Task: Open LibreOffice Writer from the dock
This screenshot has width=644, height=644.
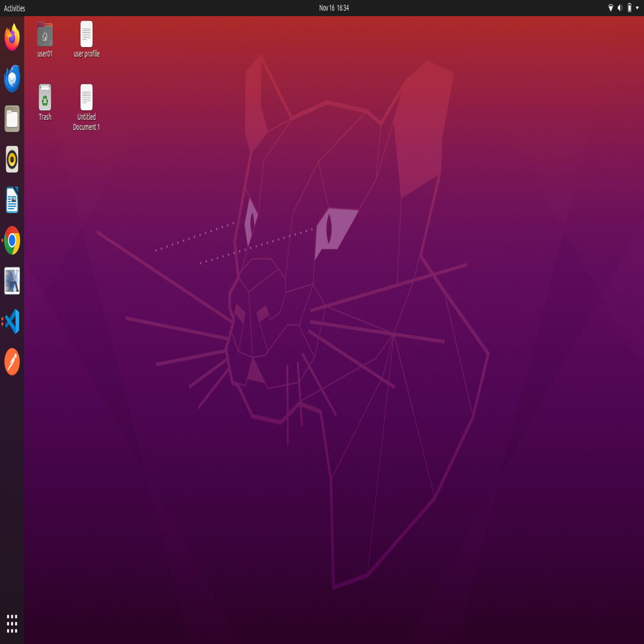Action: click(x=12, y=200)
